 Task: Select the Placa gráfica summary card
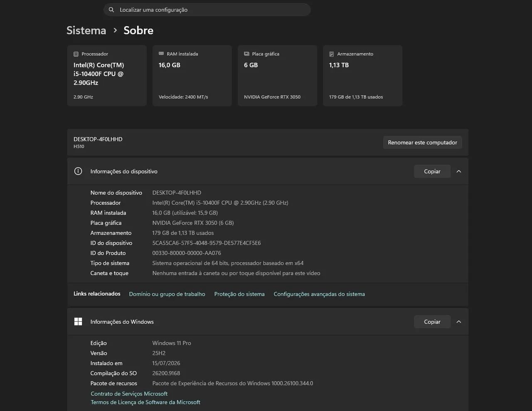[x=277, y=76]
